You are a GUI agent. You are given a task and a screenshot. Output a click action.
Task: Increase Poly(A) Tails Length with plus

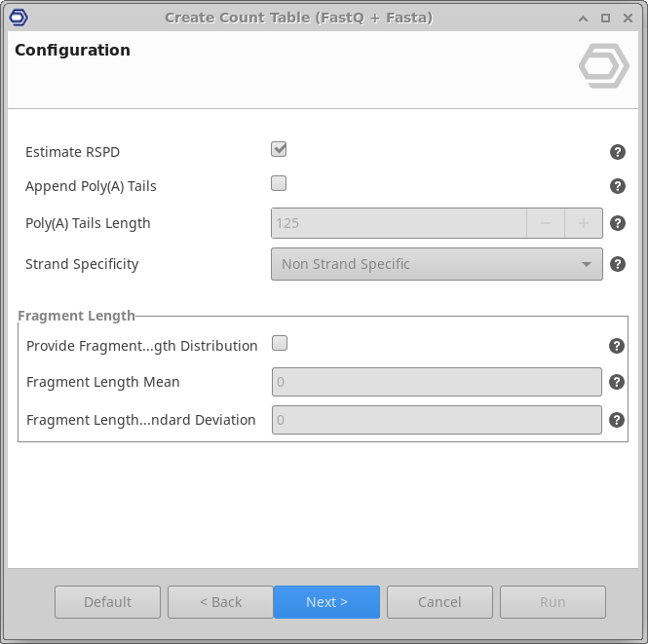coord(584,223)
